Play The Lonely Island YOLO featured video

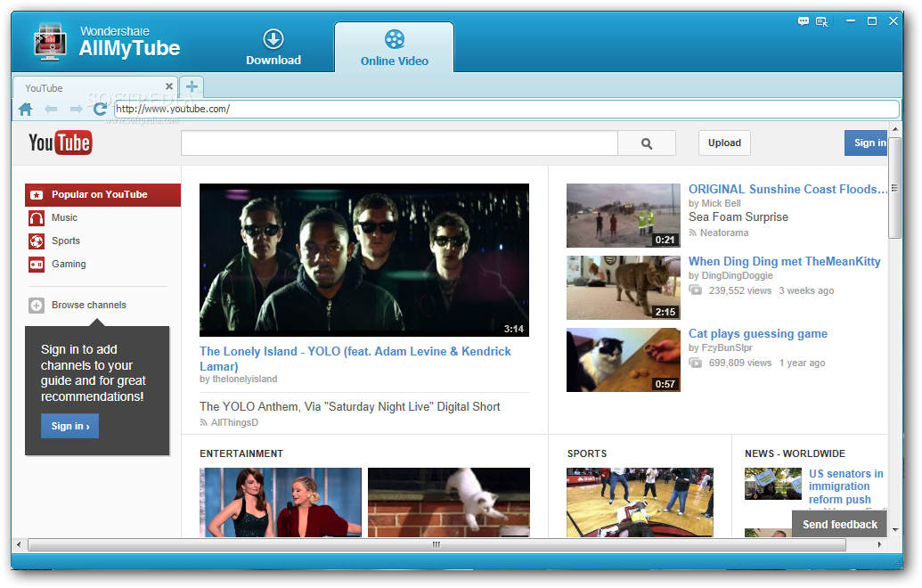pyautogui.click(x=364, y=260)
